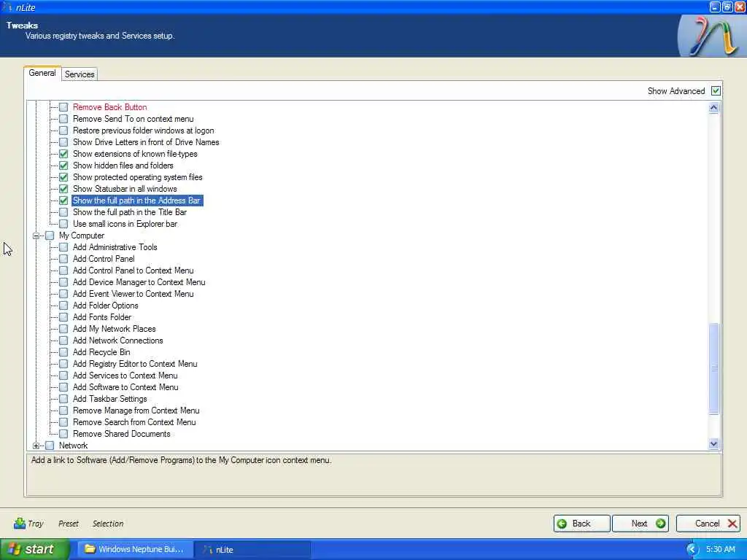The image size is (747, 560).
Task: Expand the Network tree node
Action: 36,446
